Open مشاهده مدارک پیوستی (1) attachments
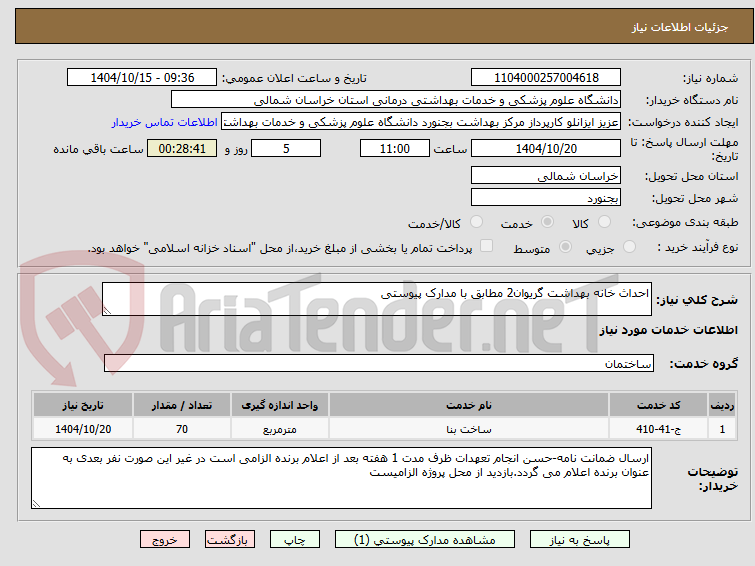The width and height of the screenshot is (755, 566). [x=425, y=540]
